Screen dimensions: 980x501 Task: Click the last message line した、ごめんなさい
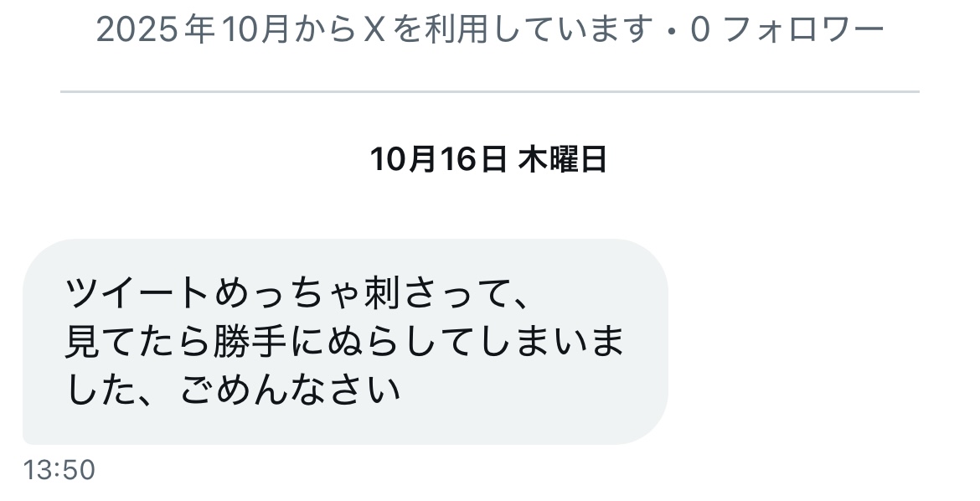(x=233, y=390)
